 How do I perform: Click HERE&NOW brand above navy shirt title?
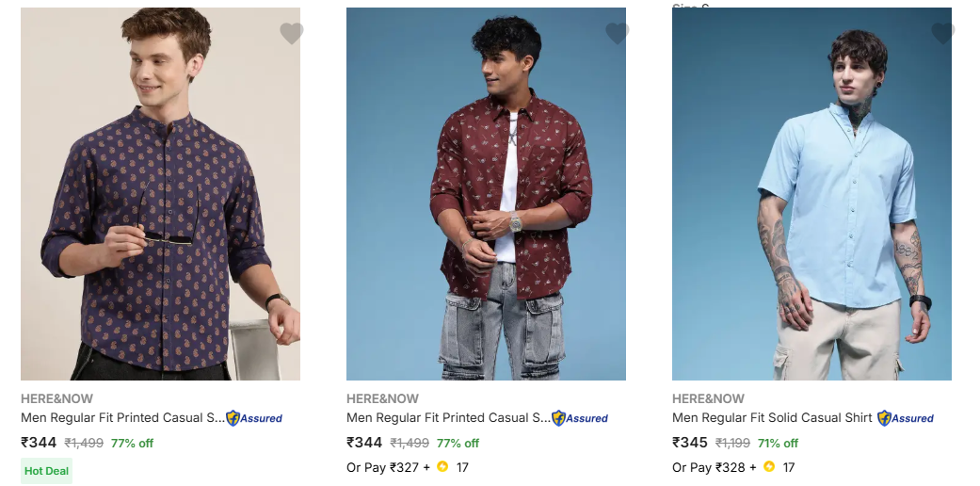[56, 398]
